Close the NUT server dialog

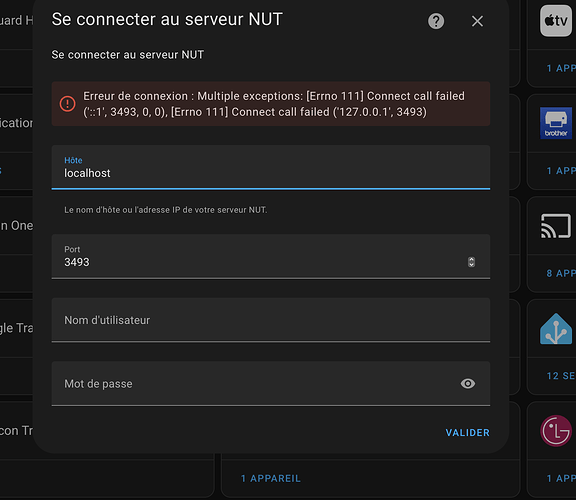pyautogui.click(x=477, y=21)
